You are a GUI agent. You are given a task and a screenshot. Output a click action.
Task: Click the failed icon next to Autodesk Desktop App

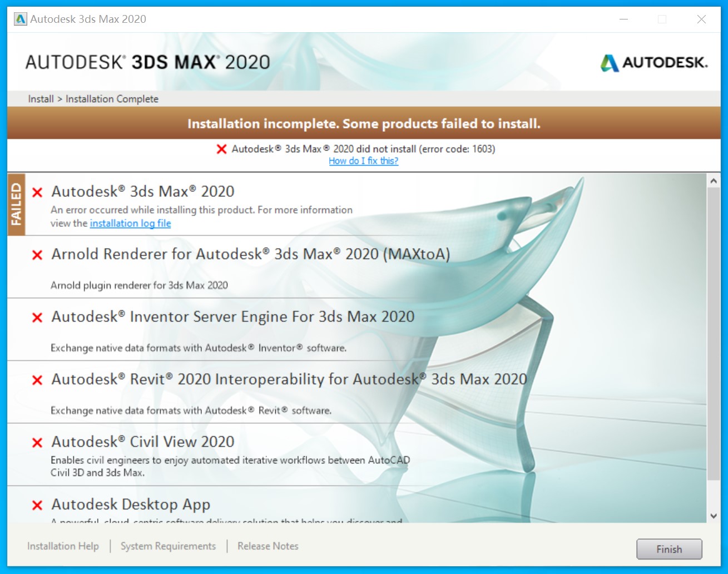37,506
